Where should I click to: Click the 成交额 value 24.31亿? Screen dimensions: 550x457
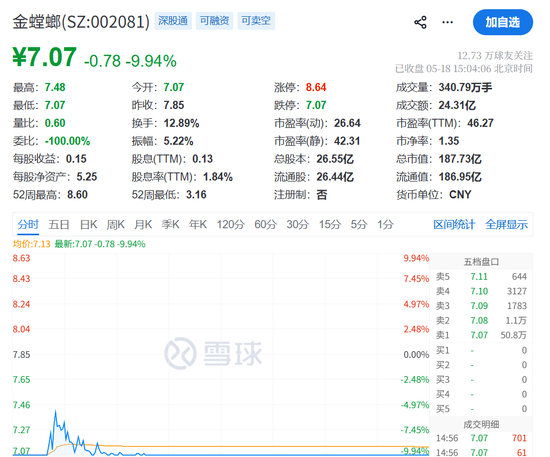(x=457, y=105)
